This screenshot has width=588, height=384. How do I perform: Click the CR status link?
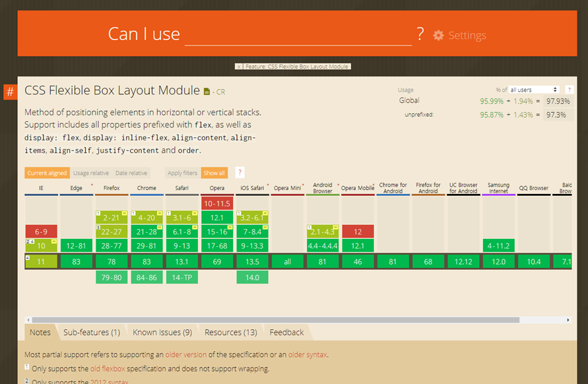(220, 92)
